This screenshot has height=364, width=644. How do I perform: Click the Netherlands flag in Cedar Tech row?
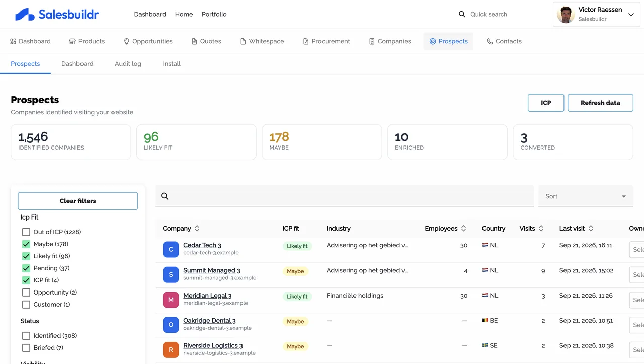[x=485, y=245]
